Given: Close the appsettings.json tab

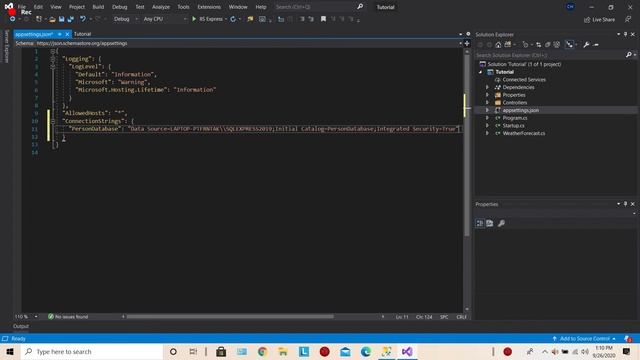Looking at the screenshot, I should 67,34.
